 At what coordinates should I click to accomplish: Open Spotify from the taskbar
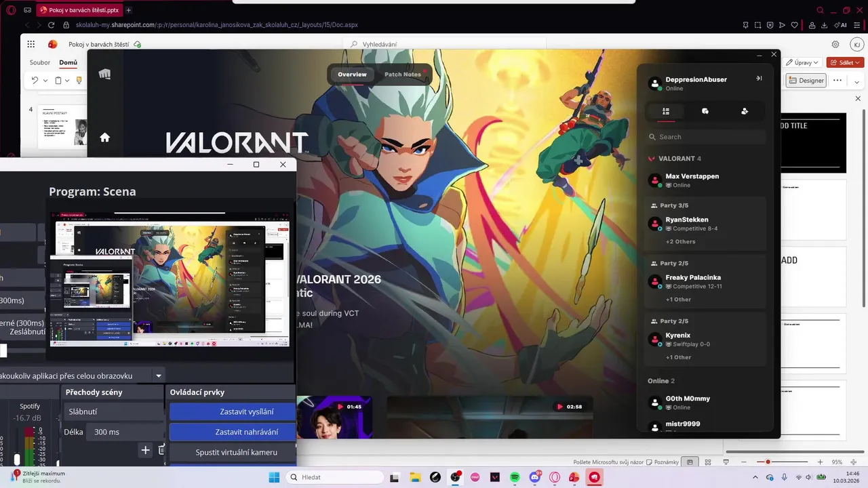(x=515, y=477)
